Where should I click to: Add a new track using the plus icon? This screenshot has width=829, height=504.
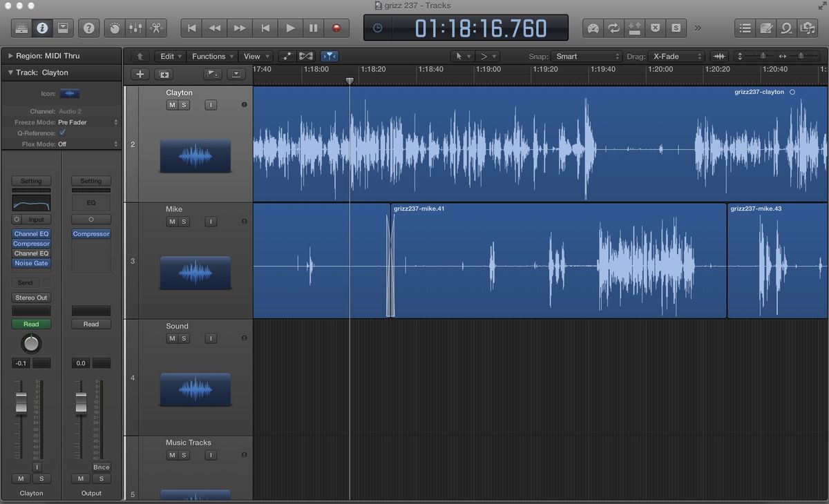tap(139, 74)
